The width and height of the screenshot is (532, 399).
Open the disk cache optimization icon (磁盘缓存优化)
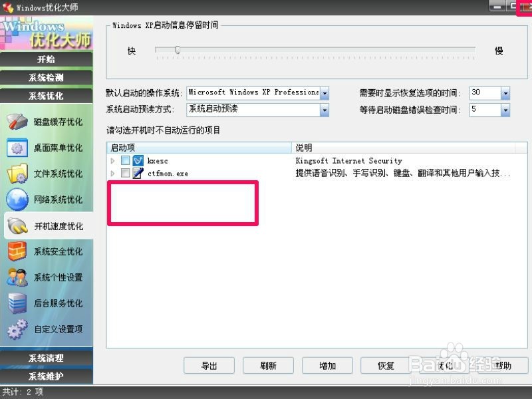(17, 122)
